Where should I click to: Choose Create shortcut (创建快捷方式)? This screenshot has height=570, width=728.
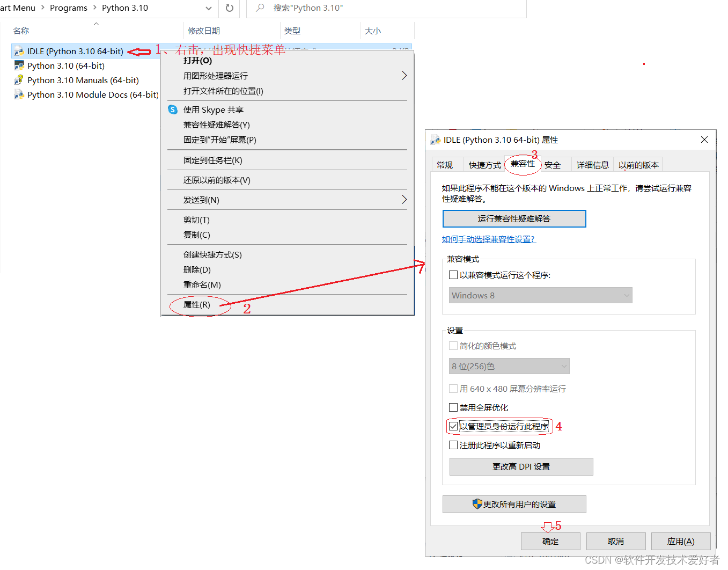pos(212,254)
